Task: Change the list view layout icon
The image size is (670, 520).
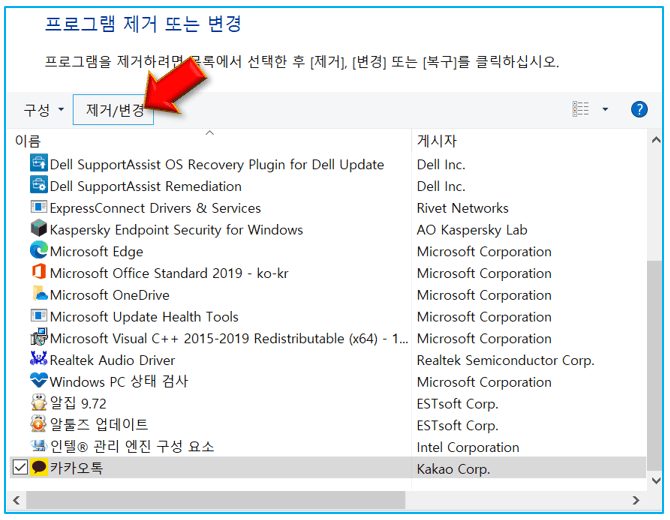Action: pos(580,109)
